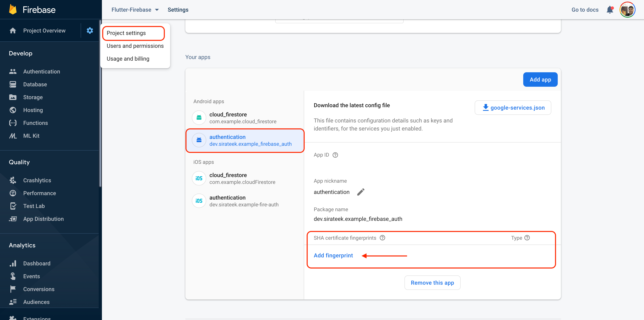Screen dimensions: 644x320
Task: Select the ML Kit icon
Action: tap(13, 136)
